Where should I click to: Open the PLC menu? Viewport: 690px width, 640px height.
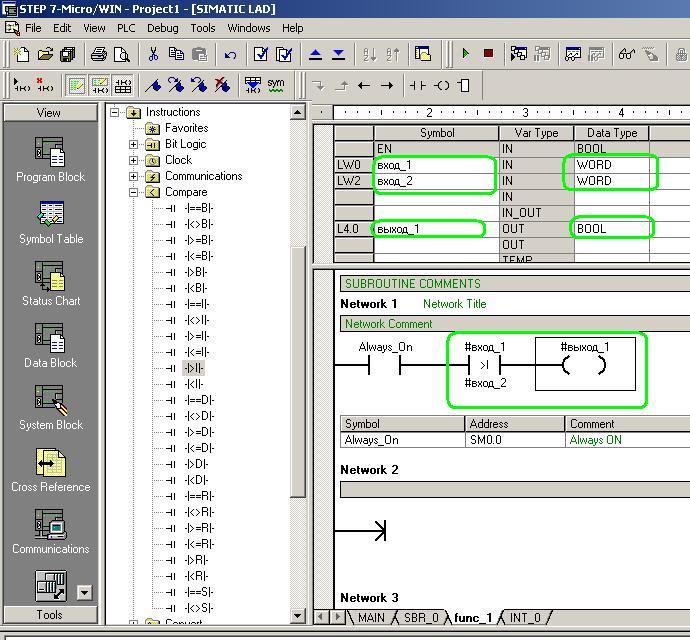tap(126, 28)
